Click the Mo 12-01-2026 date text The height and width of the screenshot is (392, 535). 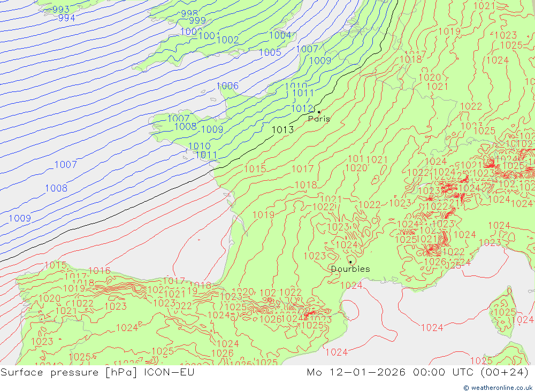[x=356, y=372]
